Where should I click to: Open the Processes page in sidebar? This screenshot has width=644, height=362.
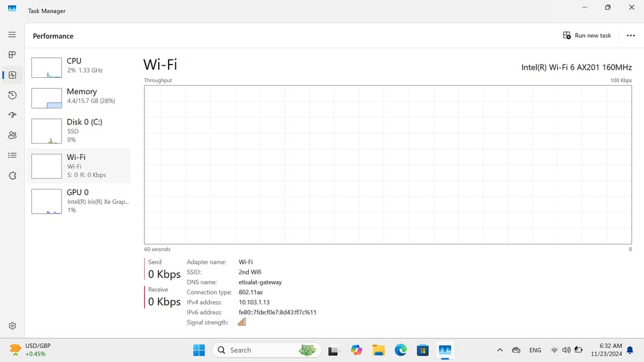point(12,55)
